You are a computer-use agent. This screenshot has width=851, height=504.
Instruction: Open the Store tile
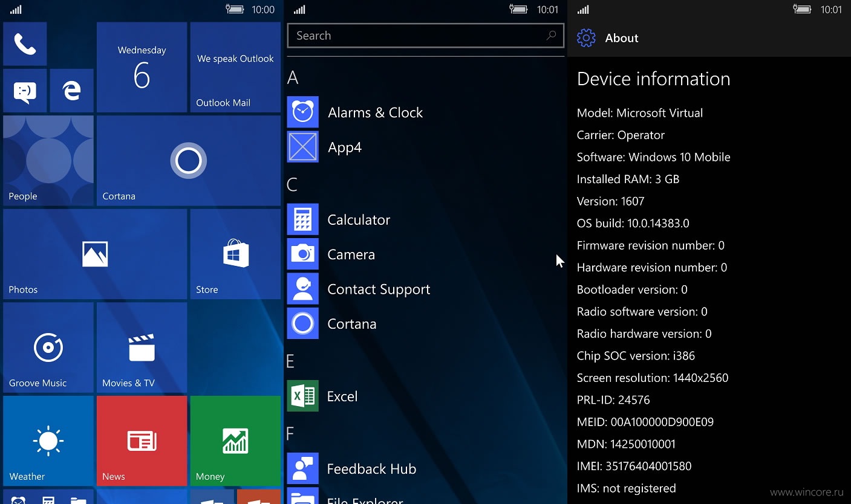[235, 254]
